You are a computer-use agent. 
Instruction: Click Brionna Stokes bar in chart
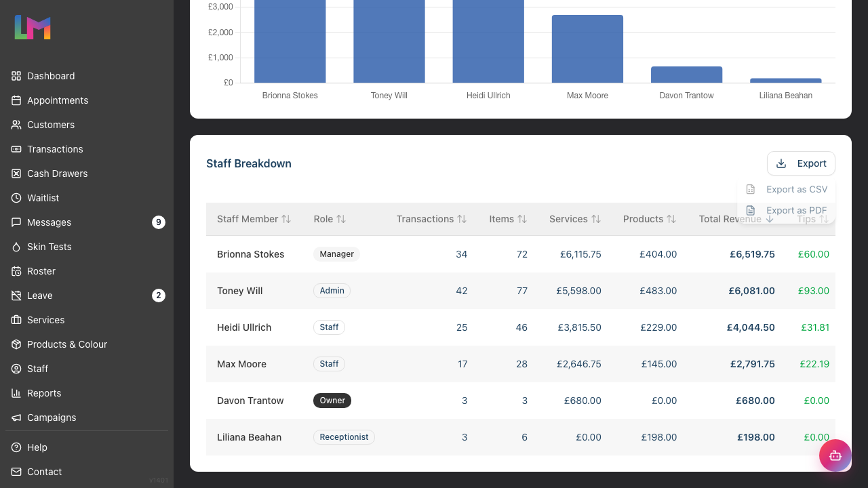[x=290, y=41]
